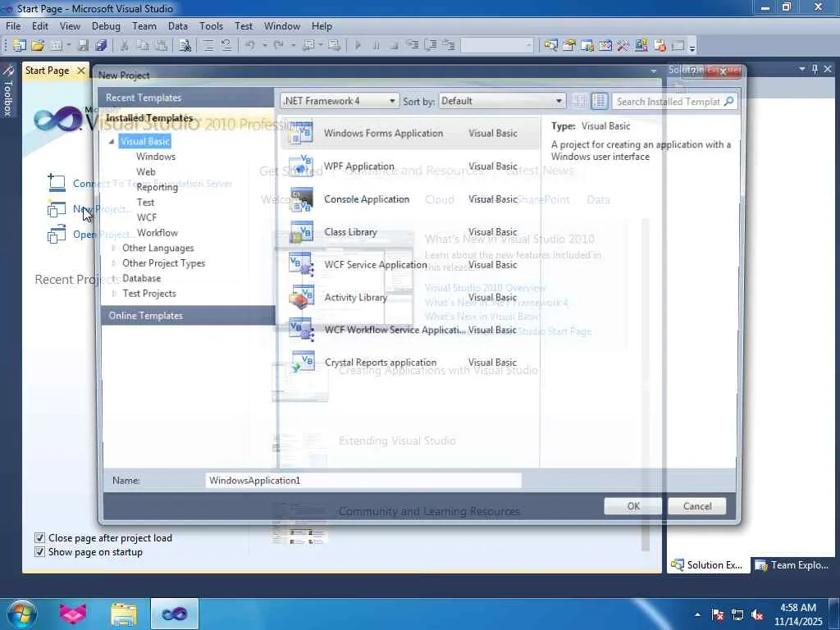Open the File menu
Screen dimensions: 840x630
(x=13, y=26)
